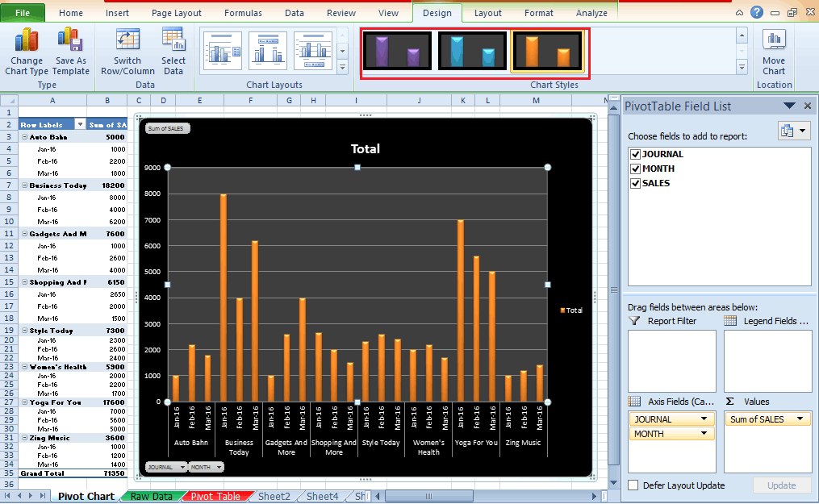Screen dimensions: 819x504
Task: Select the first Chart Layout thumbnail
Action: (x=221, y=48)
